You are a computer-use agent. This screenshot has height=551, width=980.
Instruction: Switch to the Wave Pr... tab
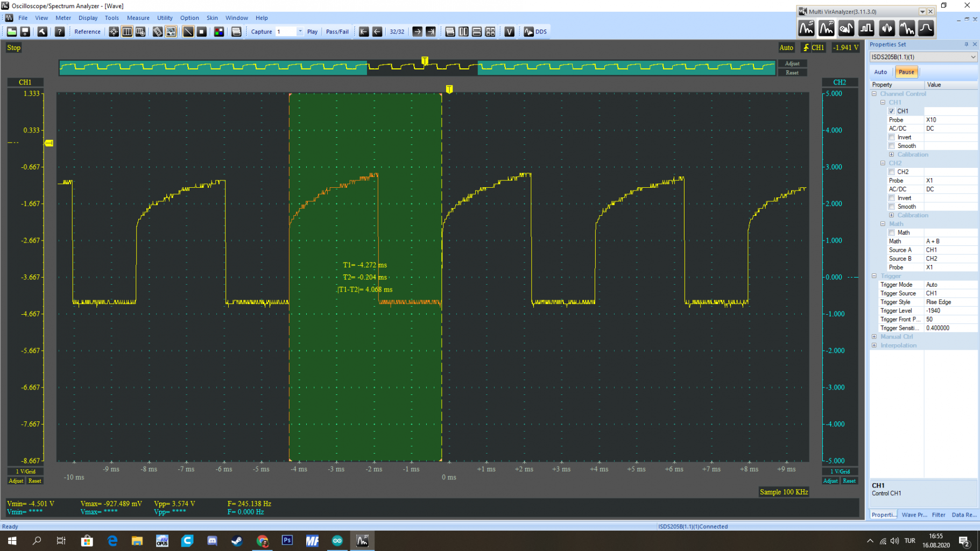pos(914,515)
